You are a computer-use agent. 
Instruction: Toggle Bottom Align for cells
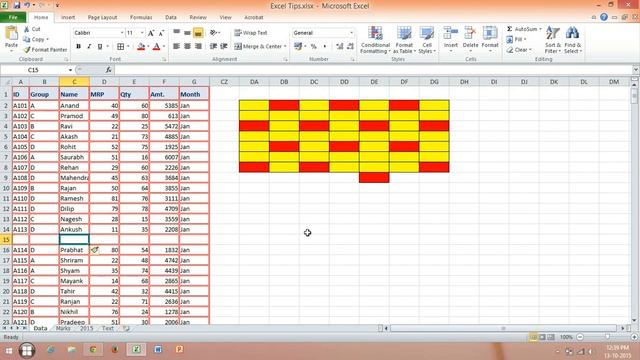coord(198,33)
